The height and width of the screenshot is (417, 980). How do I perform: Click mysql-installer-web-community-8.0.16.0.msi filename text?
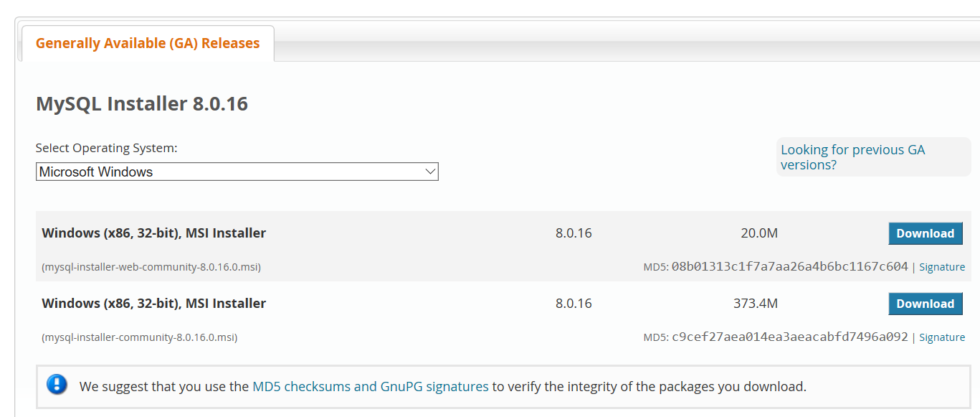[x=151, y=267]
